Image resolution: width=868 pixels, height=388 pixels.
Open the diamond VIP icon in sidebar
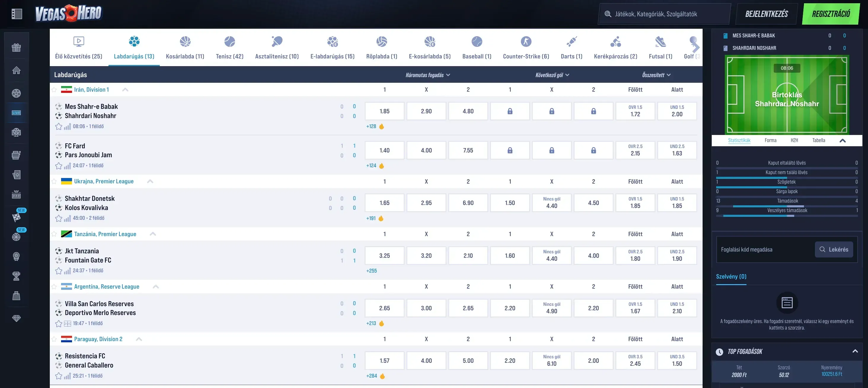click(x=16, y=318)
